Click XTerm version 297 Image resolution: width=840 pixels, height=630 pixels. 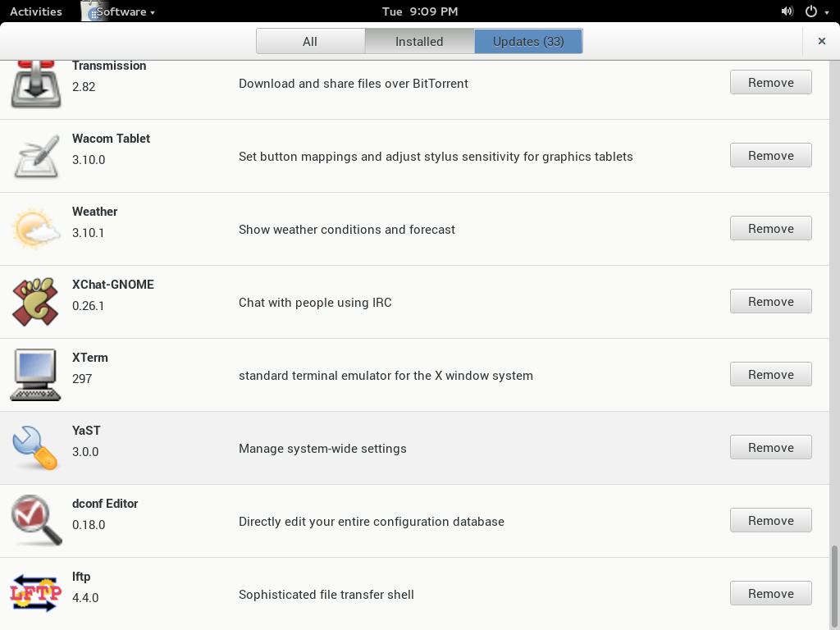coord(82,379)
